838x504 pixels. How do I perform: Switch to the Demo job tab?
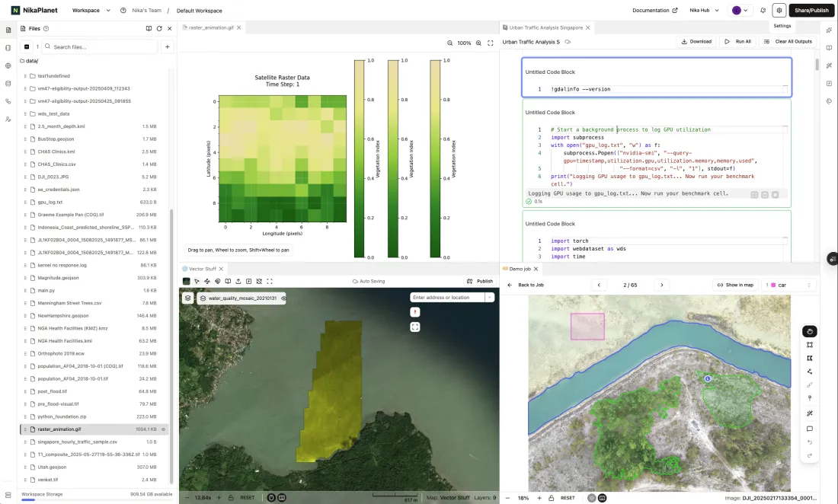pyautogui.click(x=520, y=269)
